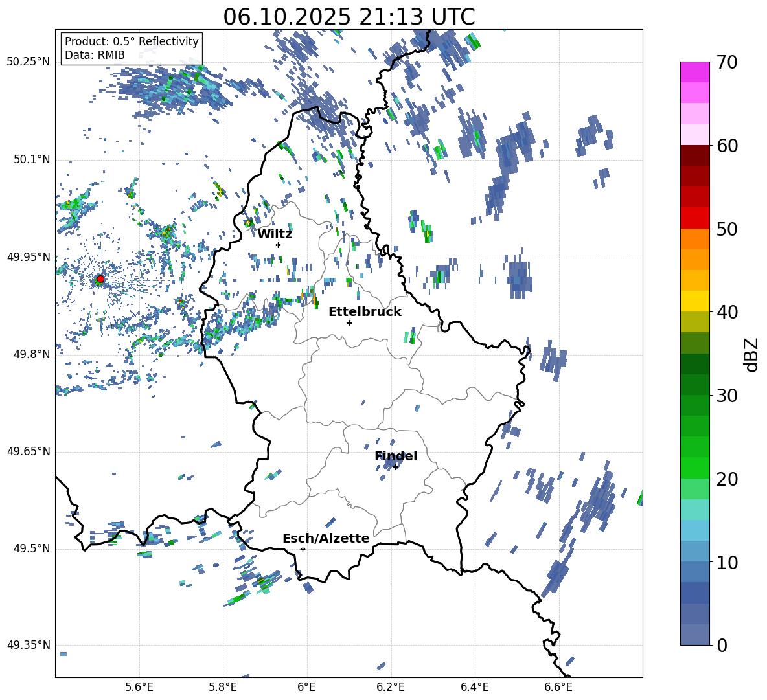Click the Product 0.5° Reflectivity info box
The image size is (767, 700).
point(132,49)
